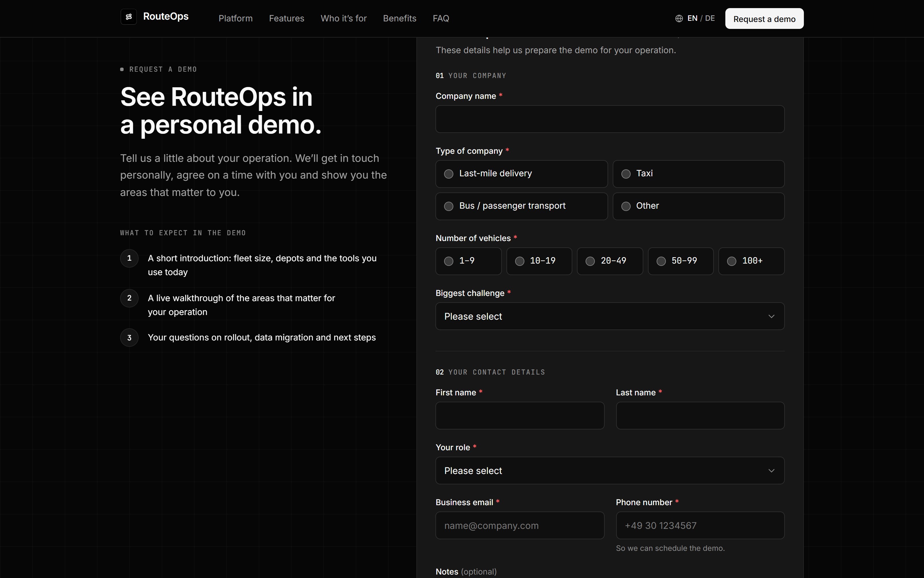The width and height of the screenshot is (924, 578).
Task: Focus the First name field
Action: [x=520, y=416]
